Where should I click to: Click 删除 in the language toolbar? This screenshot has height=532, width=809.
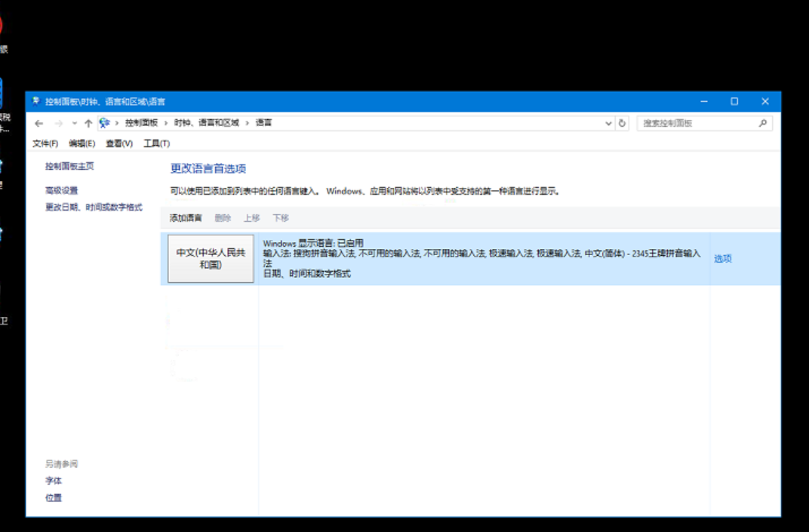[223, 218]
